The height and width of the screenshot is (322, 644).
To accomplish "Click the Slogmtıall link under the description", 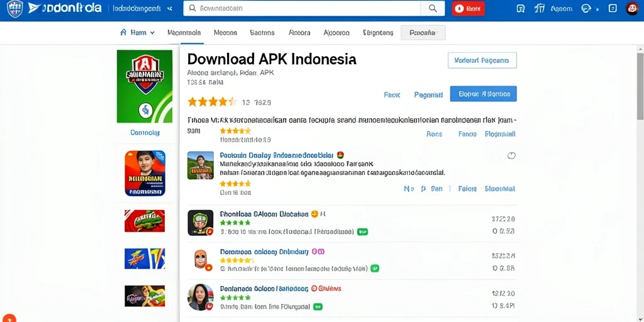I will [500, 134].
